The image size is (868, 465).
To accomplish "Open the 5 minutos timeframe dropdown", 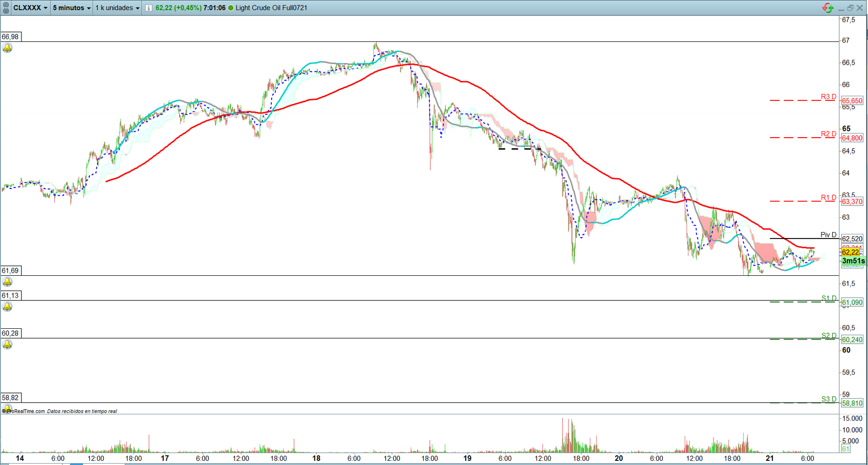I will coord(72,8).
